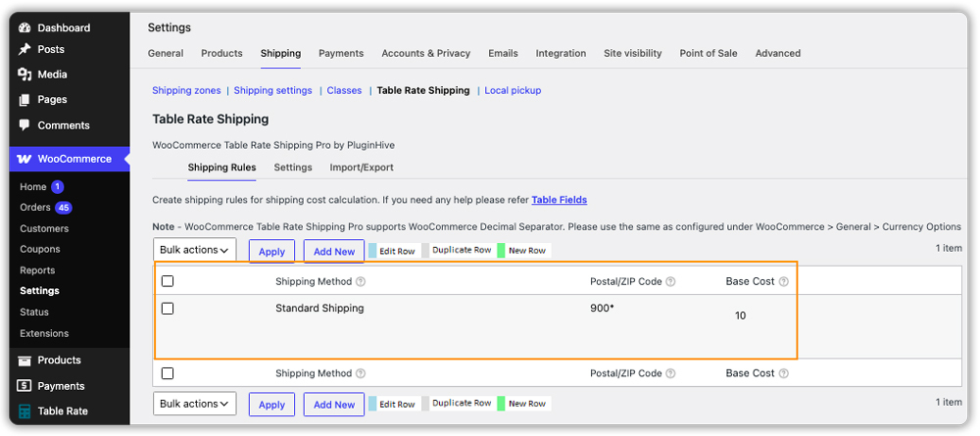Open the Point of Sale tab

pyautogui.click(x=709, y=53)
